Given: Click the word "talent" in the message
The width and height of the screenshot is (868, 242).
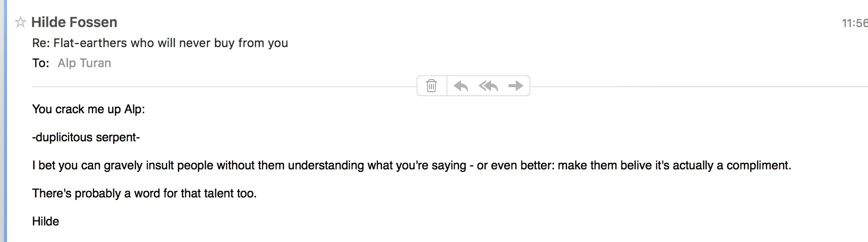Looking at the screenshot, I should 218,193.
